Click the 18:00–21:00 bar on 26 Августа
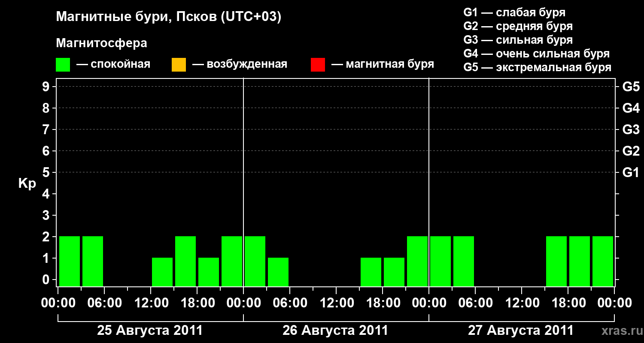Viewport: 644px width, 343px height. click(394, 272)
